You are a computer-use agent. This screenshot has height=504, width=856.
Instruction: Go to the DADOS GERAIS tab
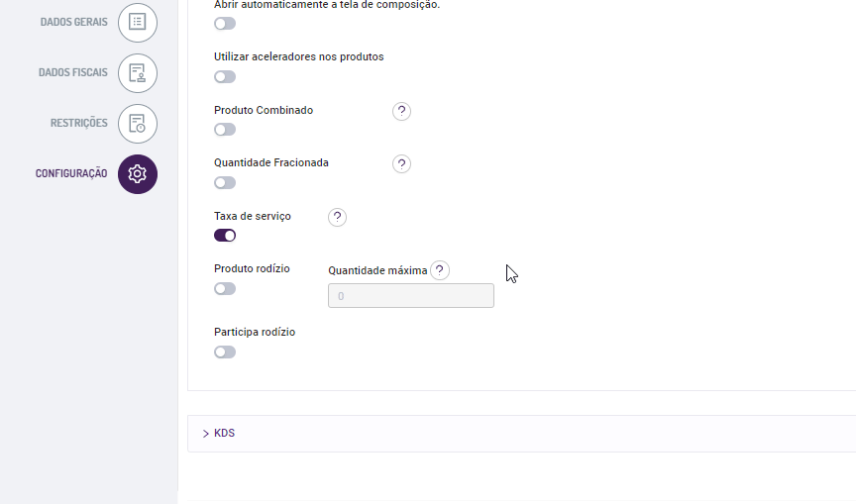(x=74, y=22)
